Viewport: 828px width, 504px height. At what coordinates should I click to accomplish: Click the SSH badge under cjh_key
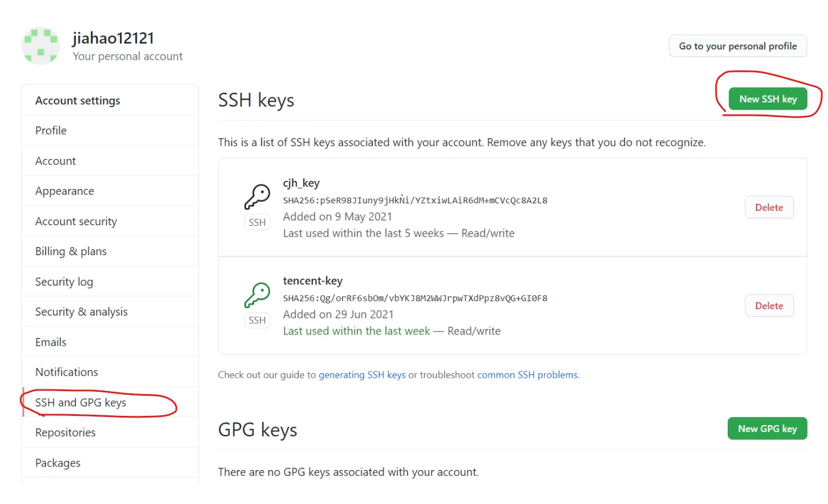pyautogui.click(x=257, y=222)
